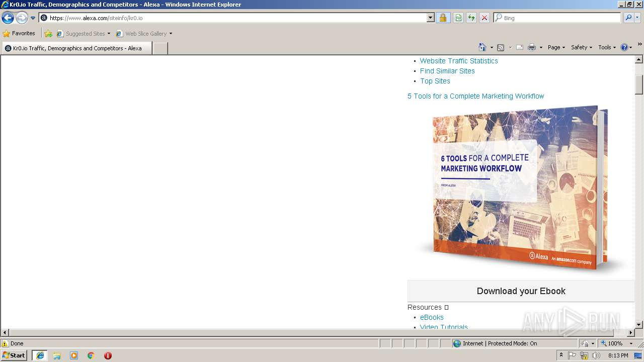Open the Windows Start menu

(14, 355)
